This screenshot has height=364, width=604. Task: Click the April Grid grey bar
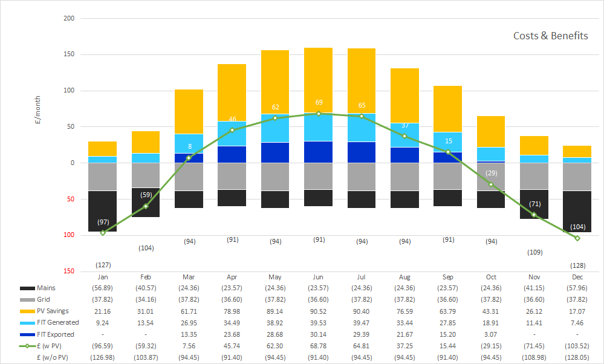click(x=232, y=176)
